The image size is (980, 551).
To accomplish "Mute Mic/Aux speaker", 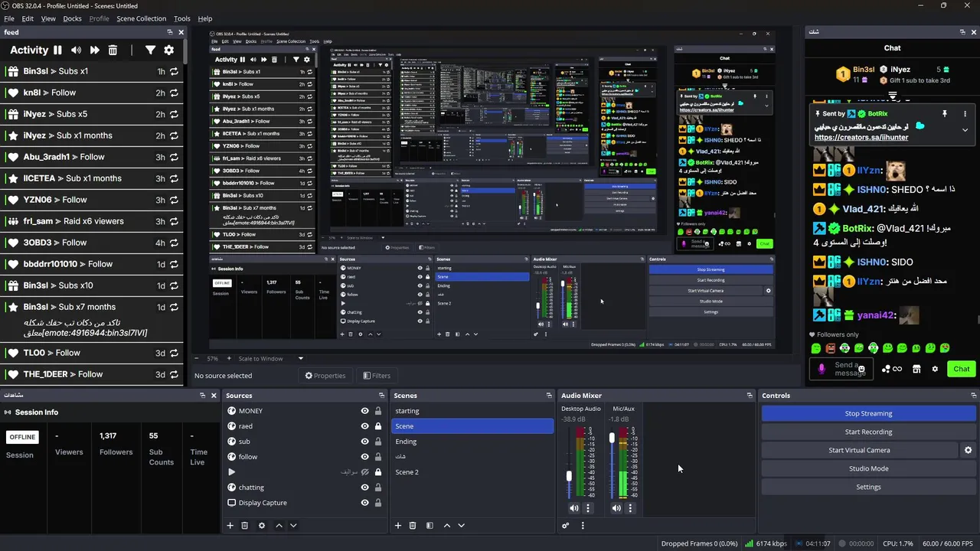I will (616, 508).
